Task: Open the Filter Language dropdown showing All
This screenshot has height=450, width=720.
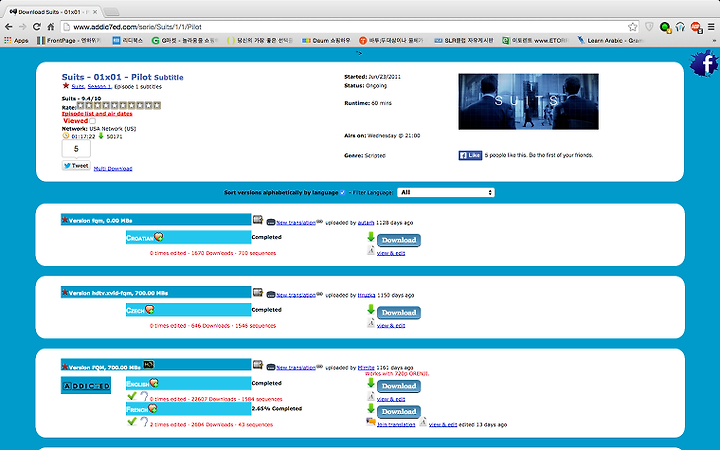Action: coord(445,192)
